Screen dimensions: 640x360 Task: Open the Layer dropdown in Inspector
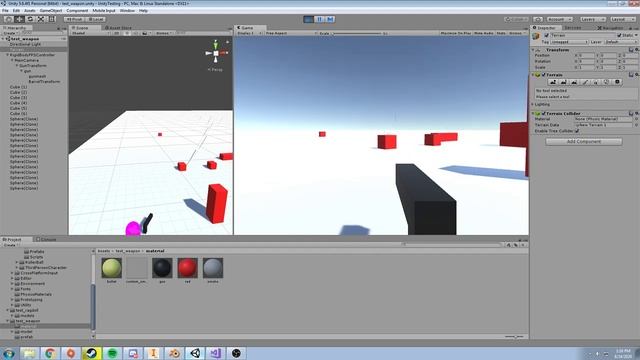(x=620, y=42)
